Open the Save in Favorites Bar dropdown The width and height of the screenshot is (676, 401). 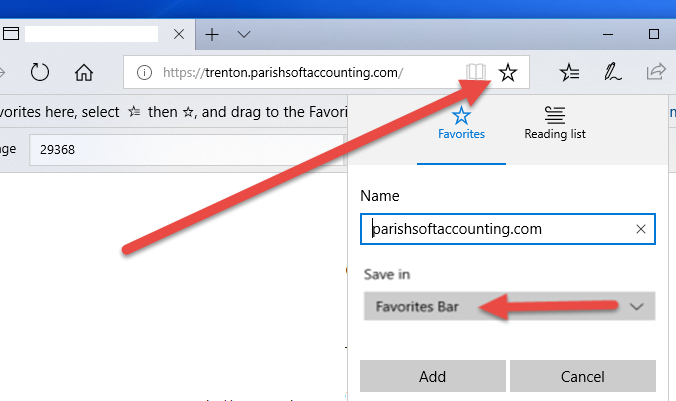coord(509,306)
